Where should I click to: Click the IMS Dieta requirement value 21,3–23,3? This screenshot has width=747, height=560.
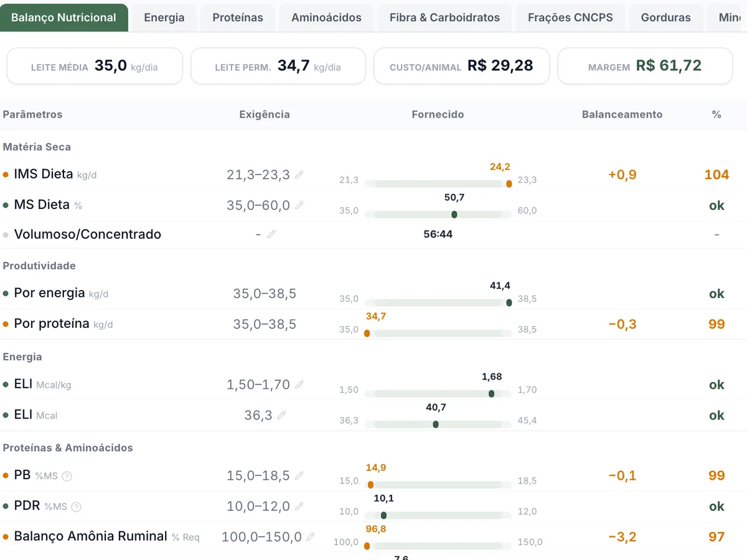258,175
